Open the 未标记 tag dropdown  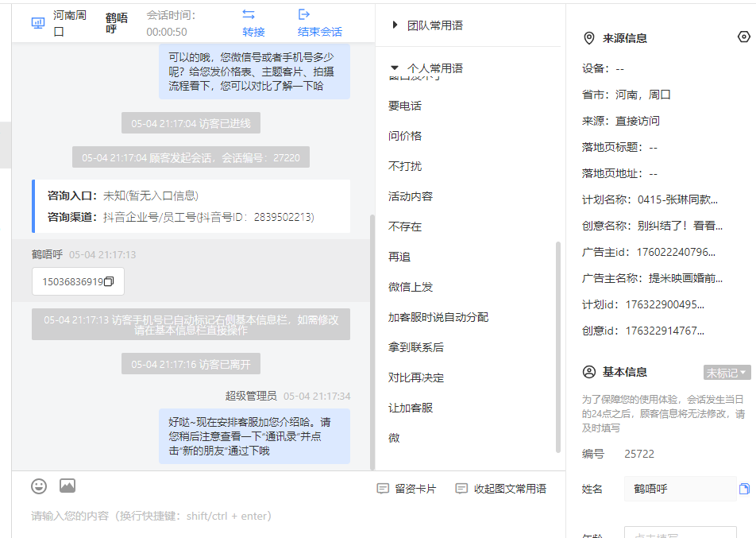coord(727,373)
